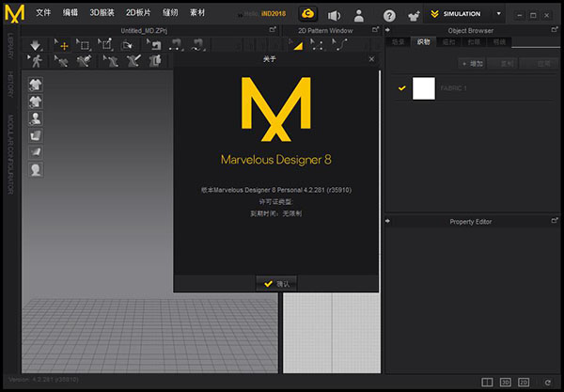Pick the Pin box tool next to Select Mesh

pyautogui.click(x=105, y=45)
